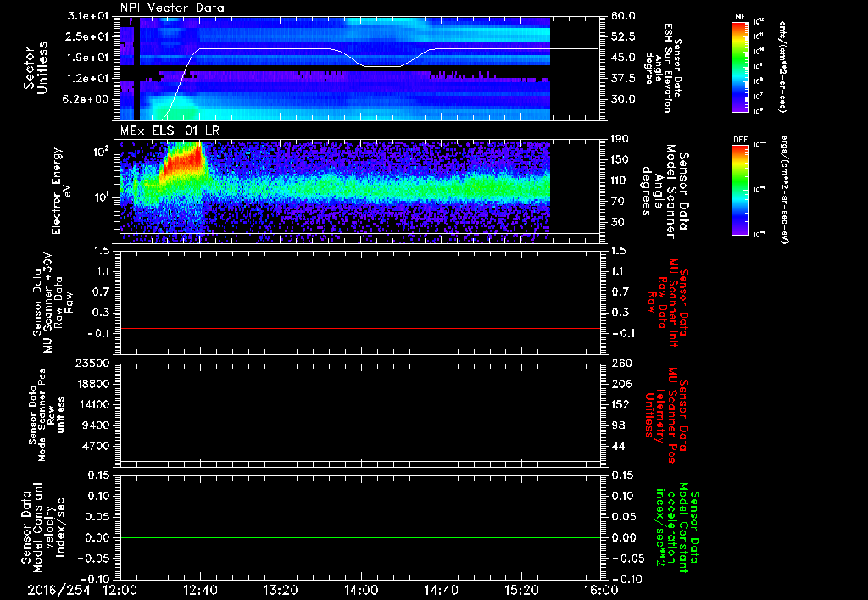Click the NF color bar gradient

tap(740, 66)
